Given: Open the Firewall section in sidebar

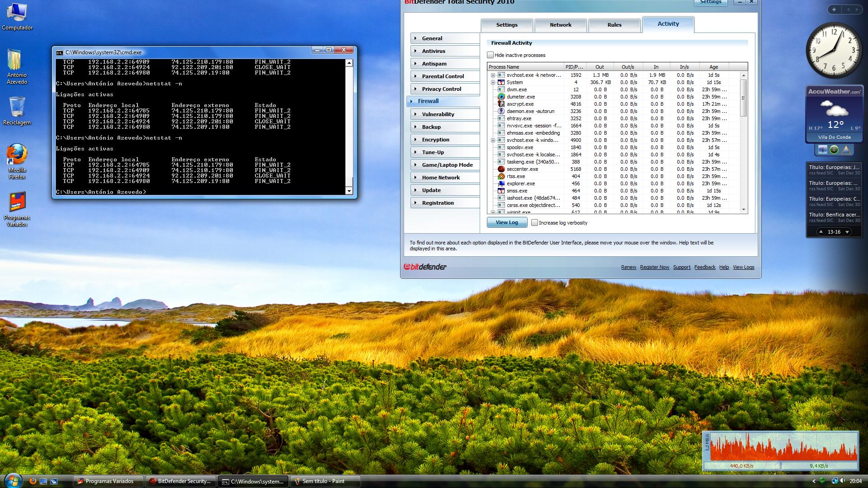Looking at the screenshot, I should point(443,101).
